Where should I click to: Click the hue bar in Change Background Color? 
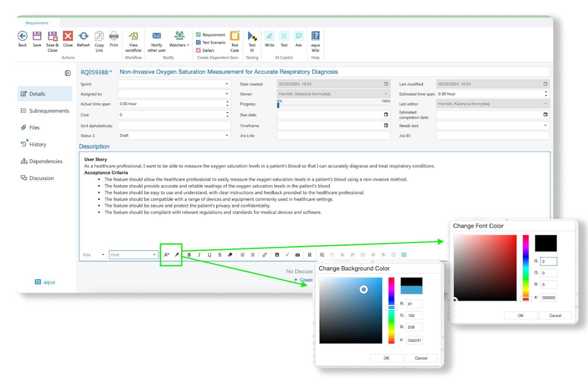click(391, 310)
